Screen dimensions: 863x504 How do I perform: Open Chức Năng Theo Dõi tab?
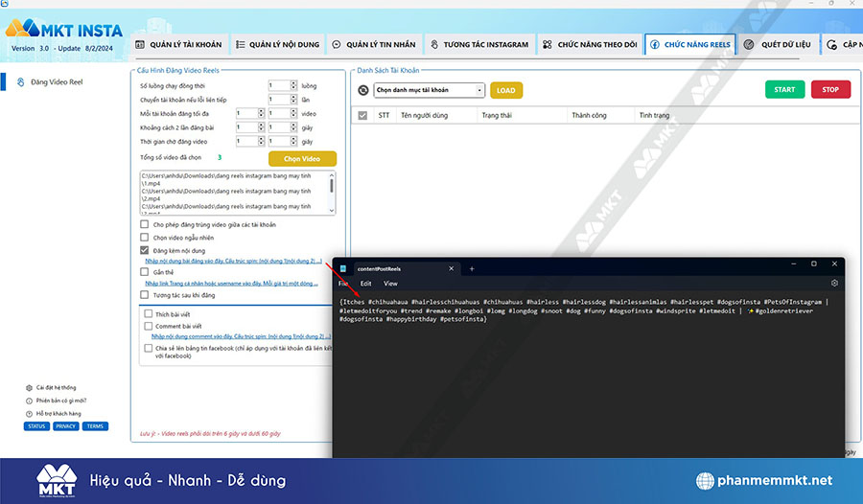point(590,45)
